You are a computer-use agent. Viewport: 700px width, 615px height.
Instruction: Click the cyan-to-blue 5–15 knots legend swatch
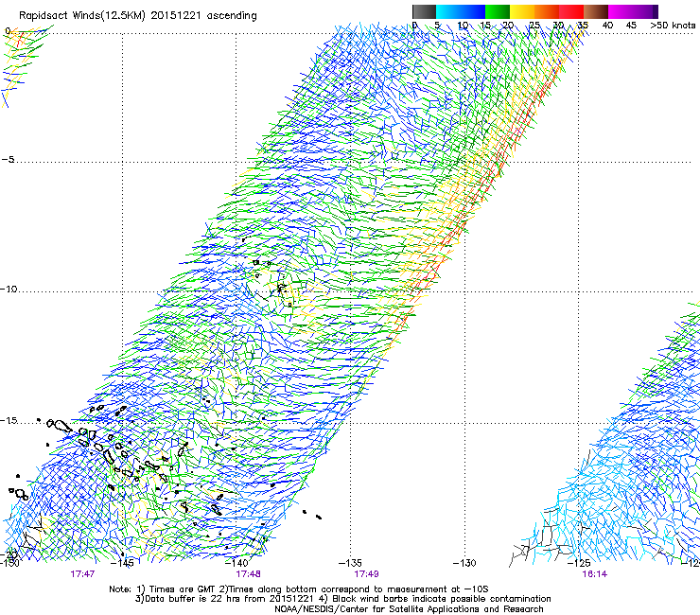pyautogui.click(x=461, y=11)
